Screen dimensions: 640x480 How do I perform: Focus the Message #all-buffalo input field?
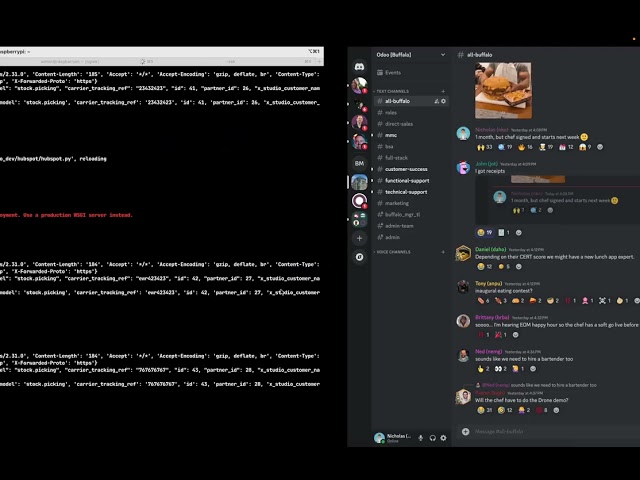coord(555,431)
